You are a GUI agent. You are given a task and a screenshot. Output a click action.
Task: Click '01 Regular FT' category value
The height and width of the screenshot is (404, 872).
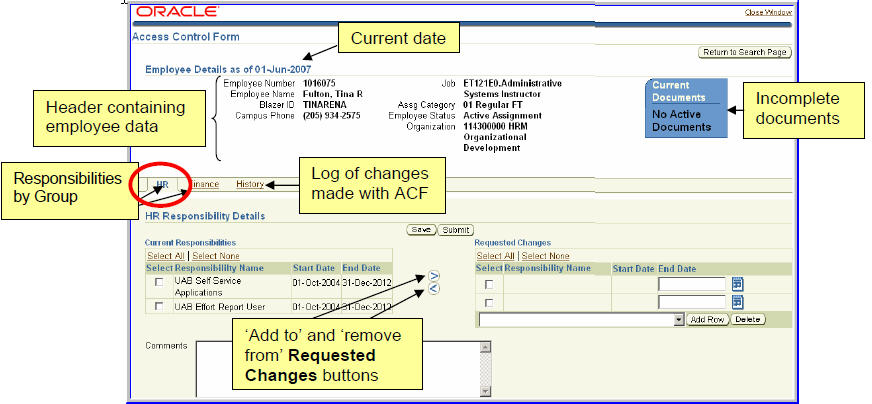click(x=493, y=105)
